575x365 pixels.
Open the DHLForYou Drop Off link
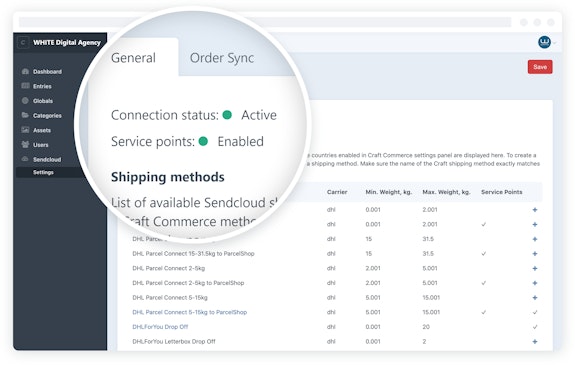pyautogui.click(x=160, y=327)
